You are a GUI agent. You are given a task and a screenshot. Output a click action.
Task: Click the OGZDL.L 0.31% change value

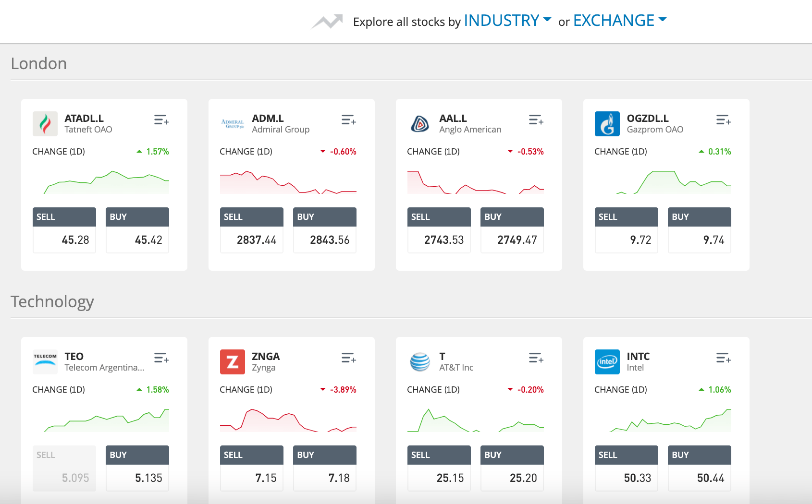coord(720,152)
